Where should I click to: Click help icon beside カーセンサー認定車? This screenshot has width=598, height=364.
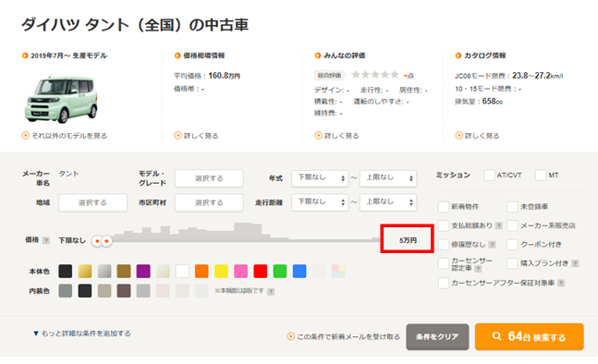click(x=478, y=269)
